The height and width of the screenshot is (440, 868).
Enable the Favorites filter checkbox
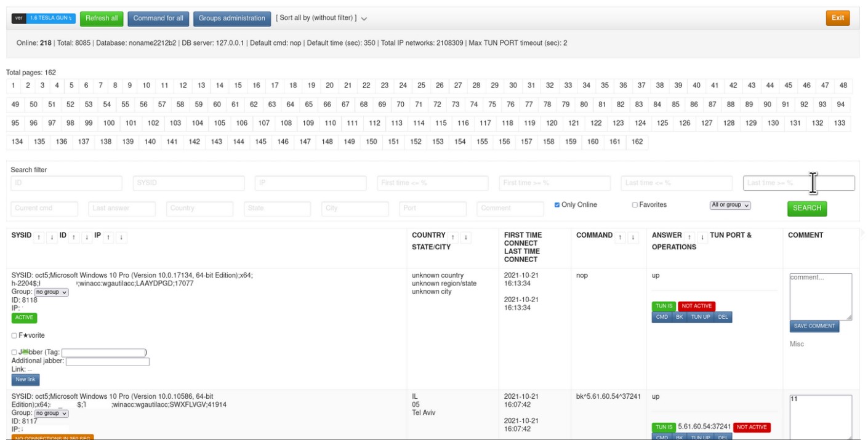(x=635, y=205)
